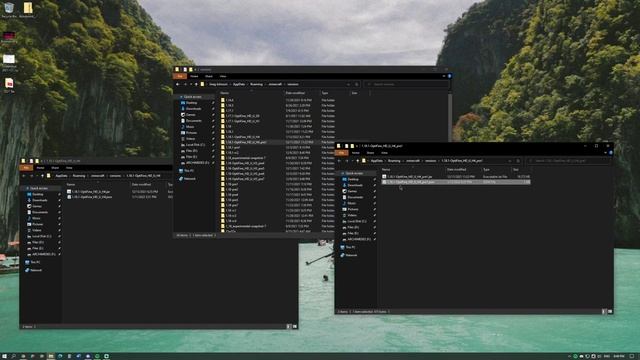Open Customize Quick Access Toolbar dropdown, versions window
The width and height of the screenshot is (640, 360).
point(195,69)
